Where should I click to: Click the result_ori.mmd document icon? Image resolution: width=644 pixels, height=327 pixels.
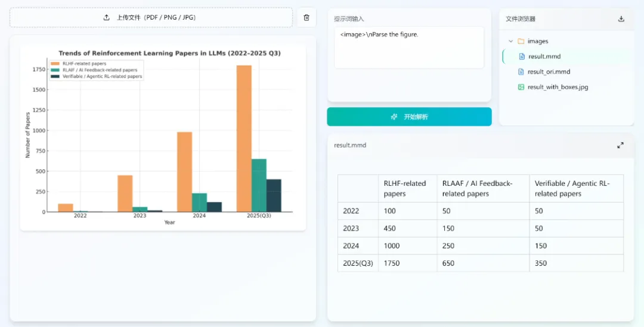point(521,71)
